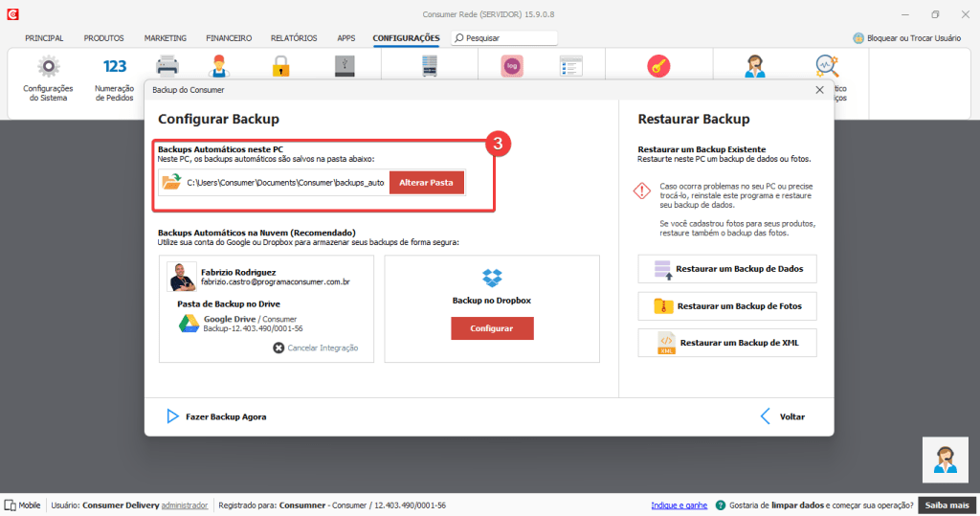This screenshot has width=980, height=516.
Task: Click the Numeração de Pedidos icon
Action: point(115,67)
